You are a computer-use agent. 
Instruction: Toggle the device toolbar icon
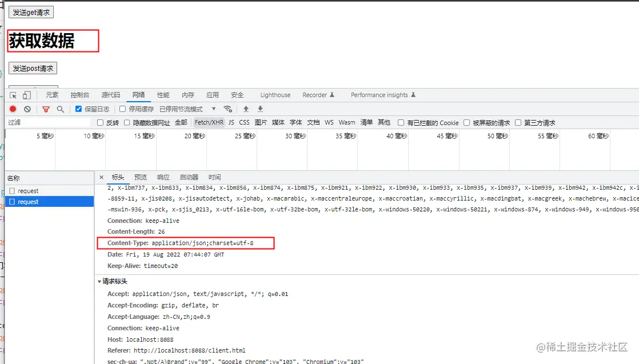26,95
